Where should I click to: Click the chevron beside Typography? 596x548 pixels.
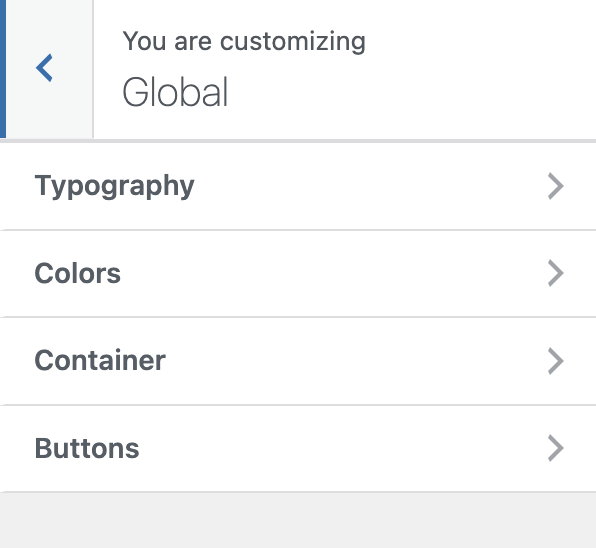coord(555,186)
